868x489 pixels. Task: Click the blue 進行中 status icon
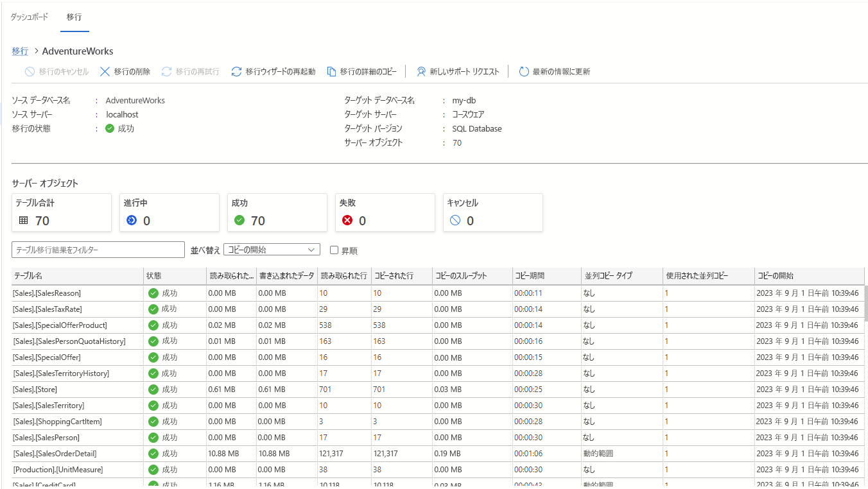tap(132, 220)
